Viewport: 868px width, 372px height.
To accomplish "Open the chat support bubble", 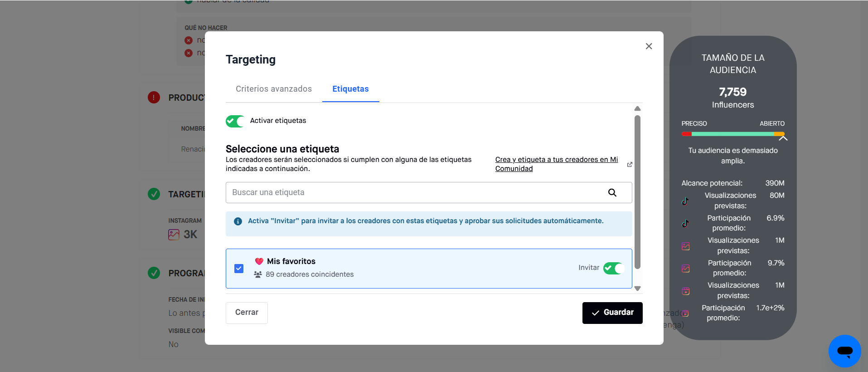I will coord(844,351).
